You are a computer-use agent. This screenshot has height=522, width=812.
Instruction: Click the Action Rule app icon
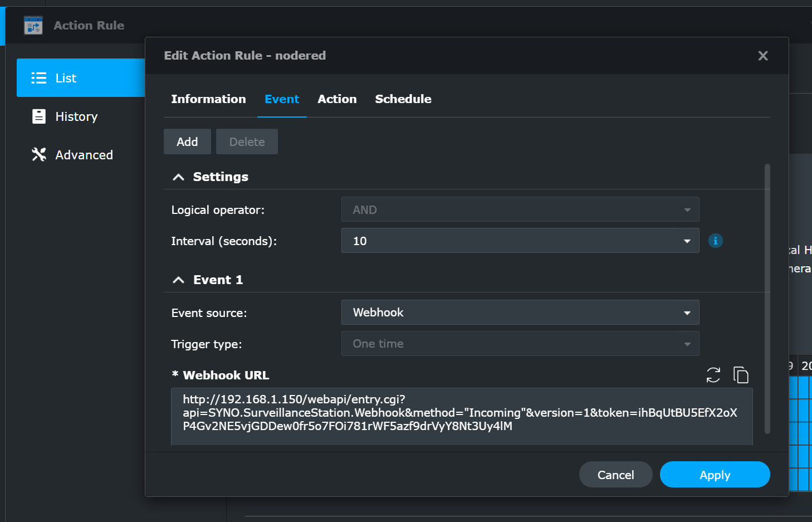pyautogui.click(x=33, y=26)
